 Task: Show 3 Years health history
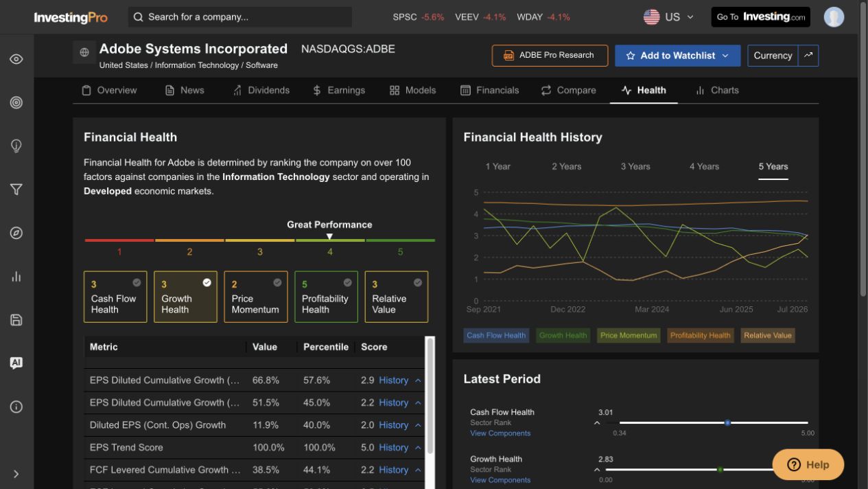point(635,166)
